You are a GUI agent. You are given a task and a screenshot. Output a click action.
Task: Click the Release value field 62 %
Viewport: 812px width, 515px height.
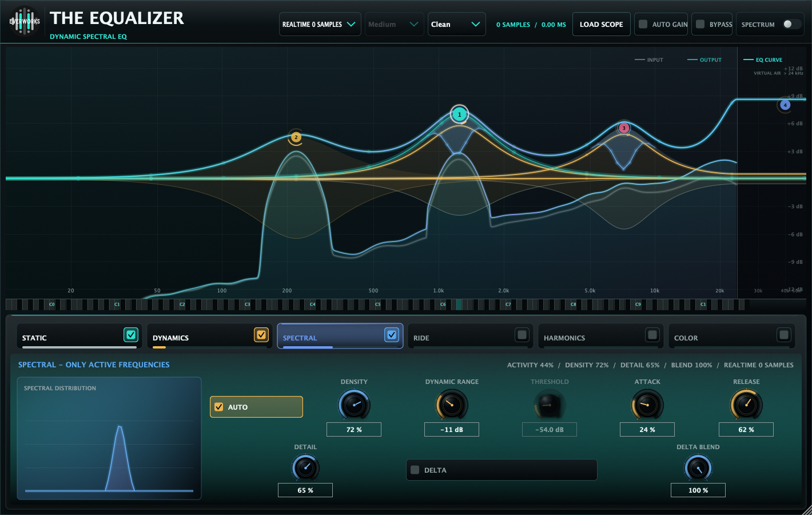[x=746, y=429]
